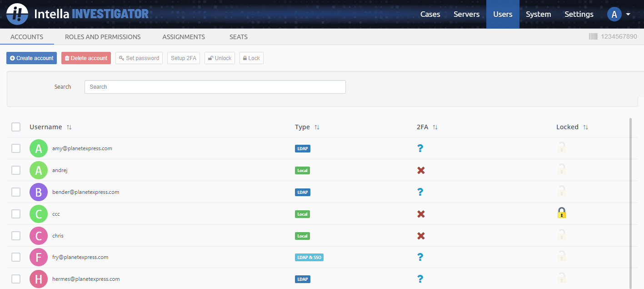Screen dimensions: 644x289
Task: Click the blue question mark 2FA icon for amy@planetexpress.com
Action: (420, 148)
